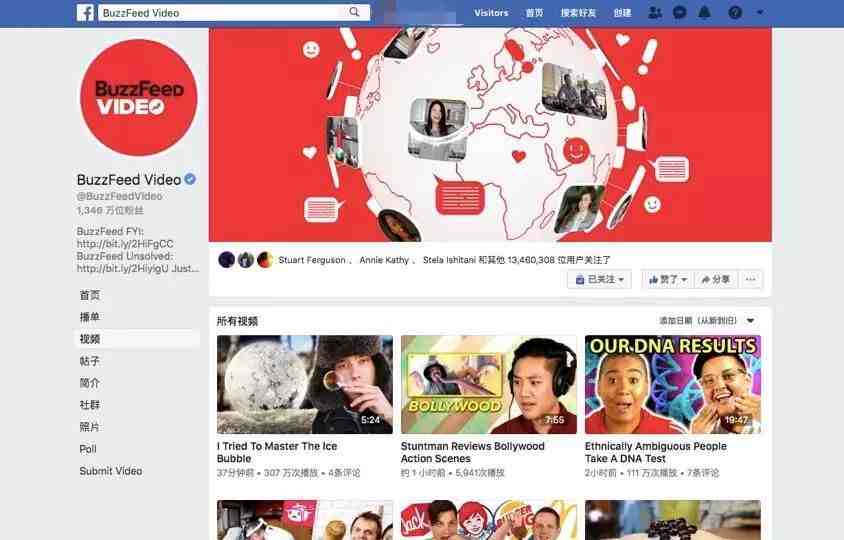The width and height of the screenshot is (844, 540).
Task: Select 社群 in the left sidebar
Action: pyautogui.click(x=90, y=405)
